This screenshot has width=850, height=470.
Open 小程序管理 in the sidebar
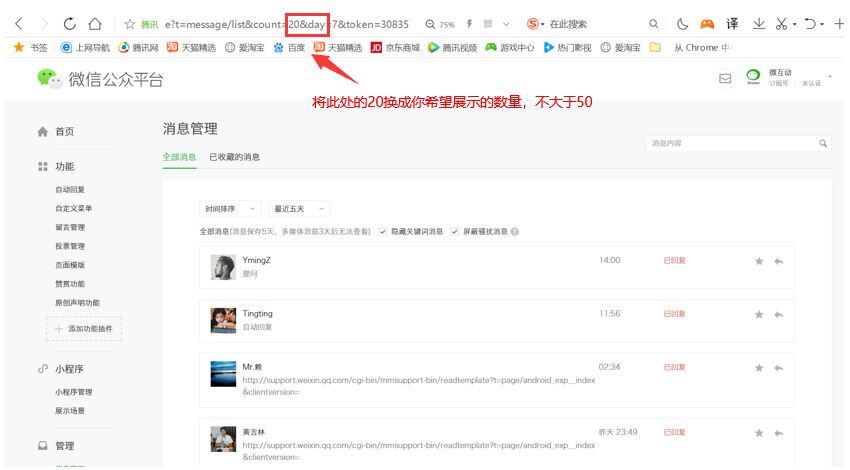click(73, 392)
